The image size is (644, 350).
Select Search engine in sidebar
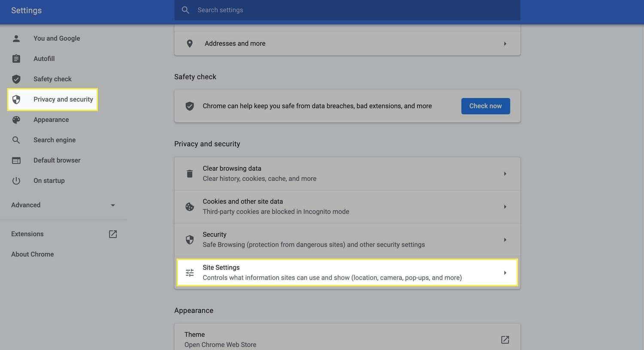coord(55,140)
